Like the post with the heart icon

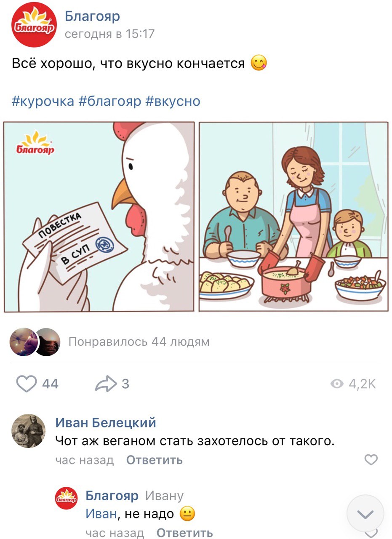[x=26, y=384]
